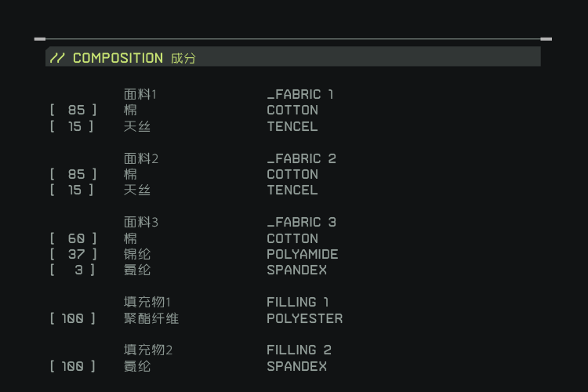The height and width of the screenshot is (392, 588).
Task: Click the left end handle of top divider
Action: [40, 38]
